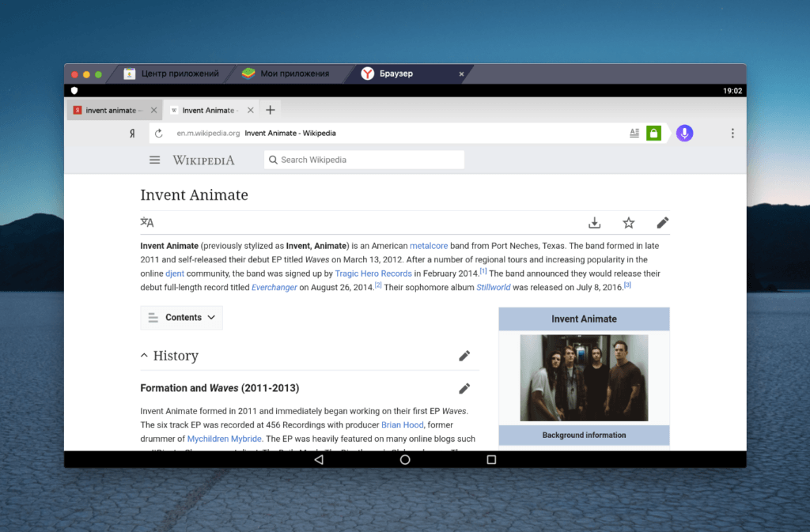This screenshot has width=810, height=532.
Task: Open the browser three-dot menu
Action: pos(732,133)
